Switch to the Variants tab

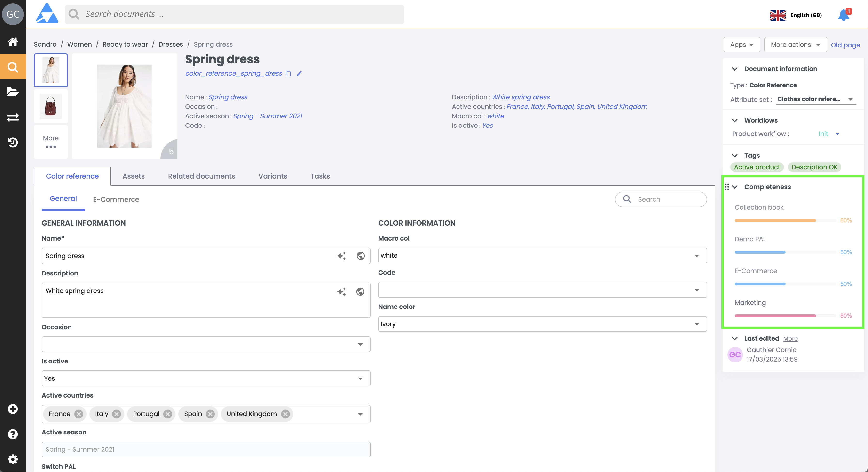pos(273,176)
